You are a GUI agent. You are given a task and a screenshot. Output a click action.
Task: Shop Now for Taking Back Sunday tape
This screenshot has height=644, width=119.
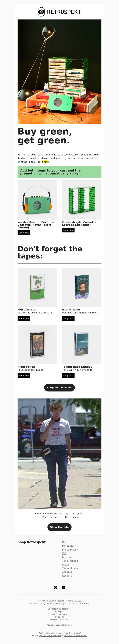(68, 375)
